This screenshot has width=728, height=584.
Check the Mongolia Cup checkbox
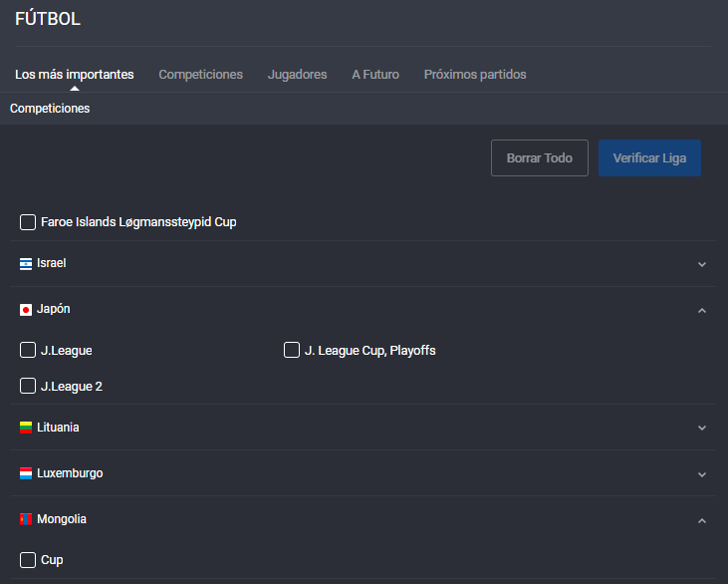pyautogui.click(x=28, y=560)
